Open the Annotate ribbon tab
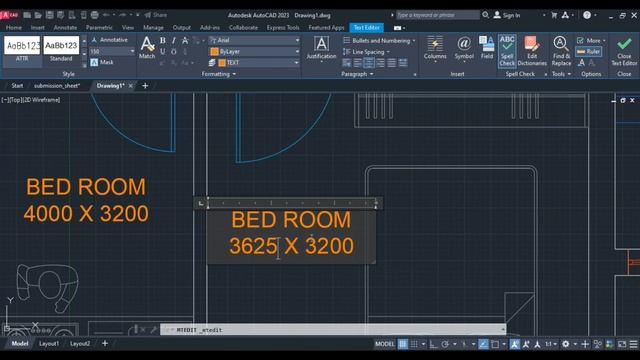The width and height of the screenshot is (640, 360). click(65, 27)
